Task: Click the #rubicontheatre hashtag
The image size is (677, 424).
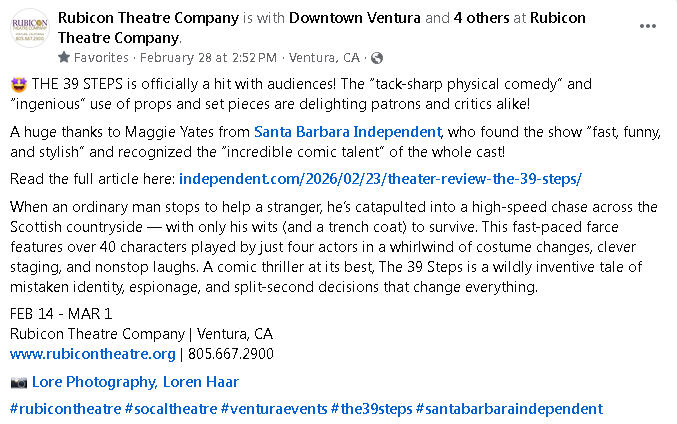Action: pos(64,408)
